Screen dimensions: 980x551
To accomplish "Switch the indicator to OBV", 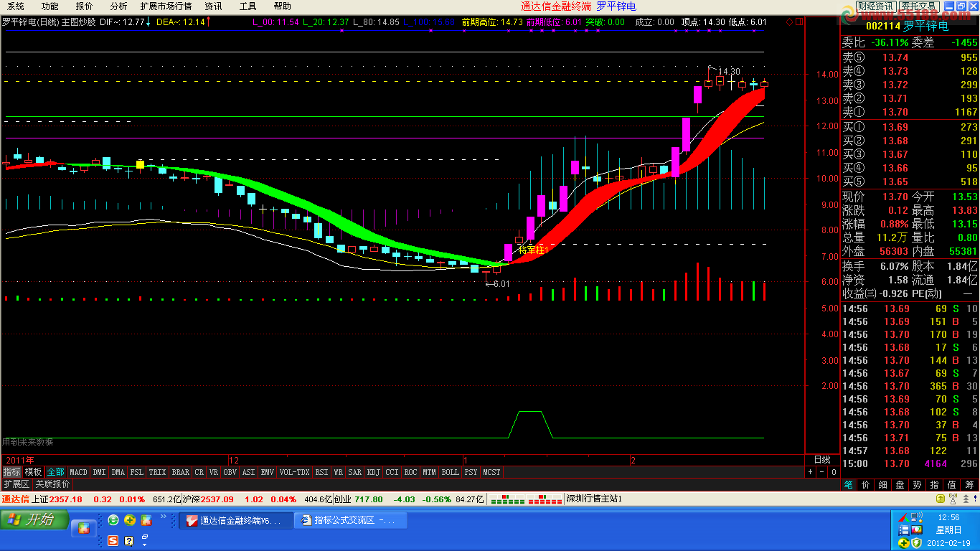I will pos(230,472).
